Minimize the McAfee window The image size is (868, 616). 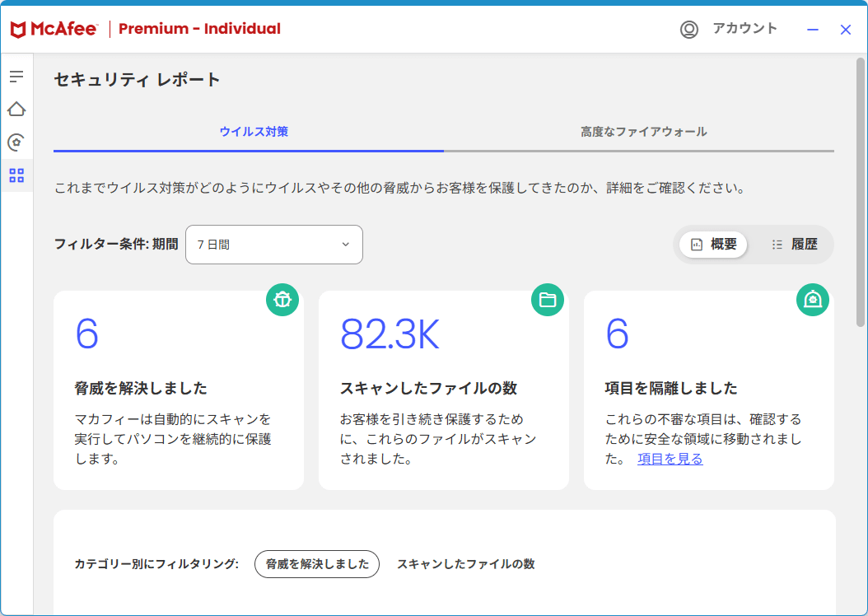pos(813,30)
